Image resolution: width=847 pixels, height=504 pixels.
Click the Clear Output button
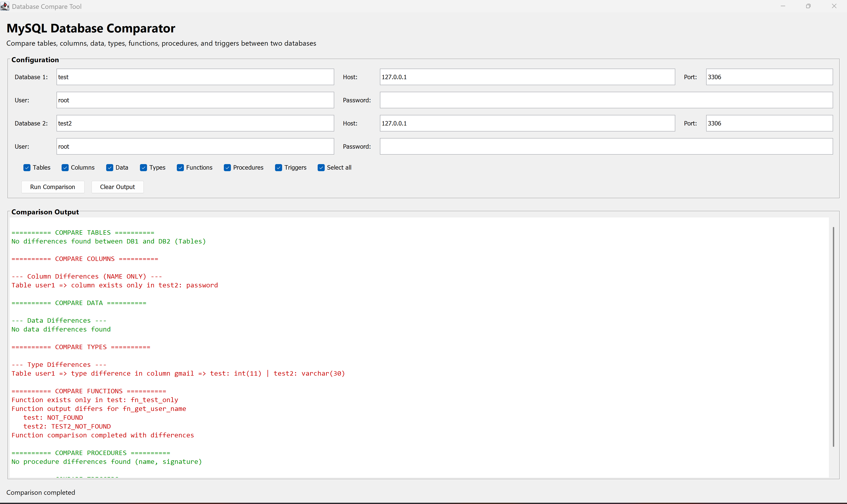(x=118, y=187)
